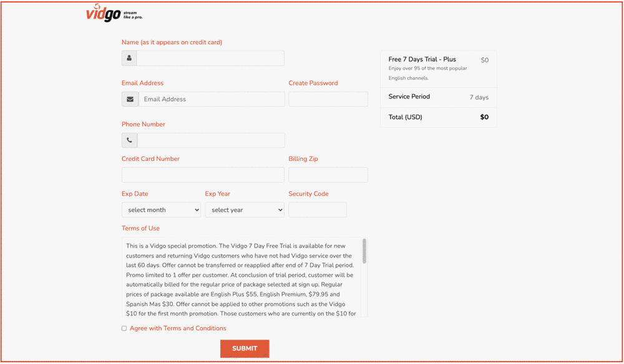Click into the Email Address input
This screenshot has width=624, height=364.
tap(212, 99)
